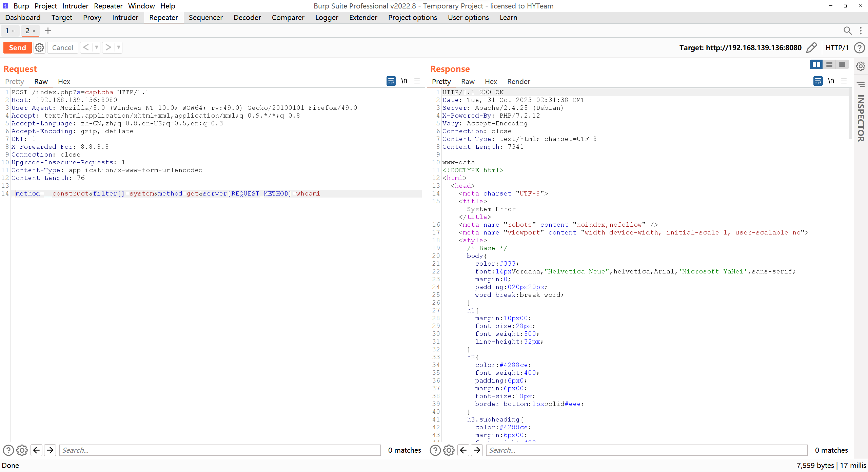
Task: Click the search magnifier in the tab bar
Action: coord(848,31)
